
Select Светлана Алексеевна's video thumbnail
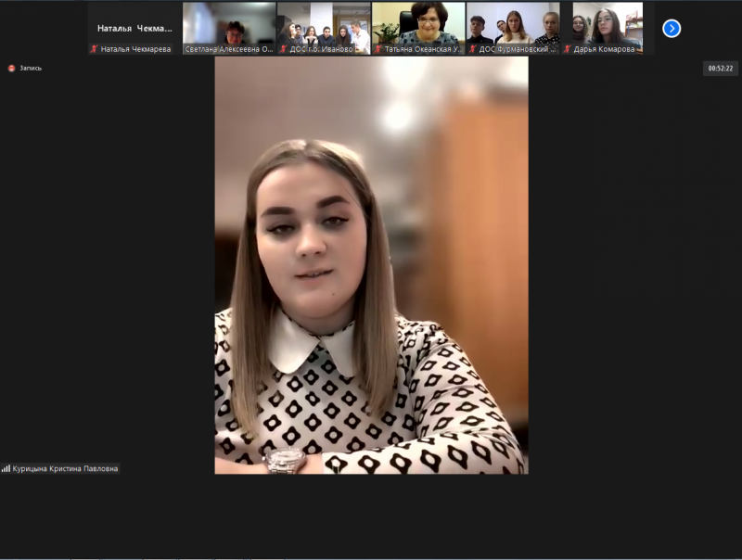pyautogui.click(x=229, y=23)
